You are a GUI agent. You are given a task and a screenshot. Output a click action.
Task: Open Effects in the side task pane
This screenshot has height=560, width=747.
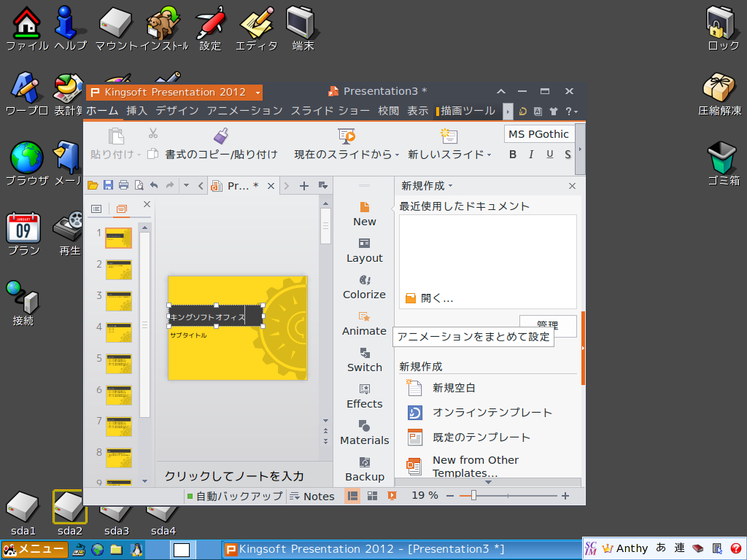pyautogui.click(x=365, y=397)
